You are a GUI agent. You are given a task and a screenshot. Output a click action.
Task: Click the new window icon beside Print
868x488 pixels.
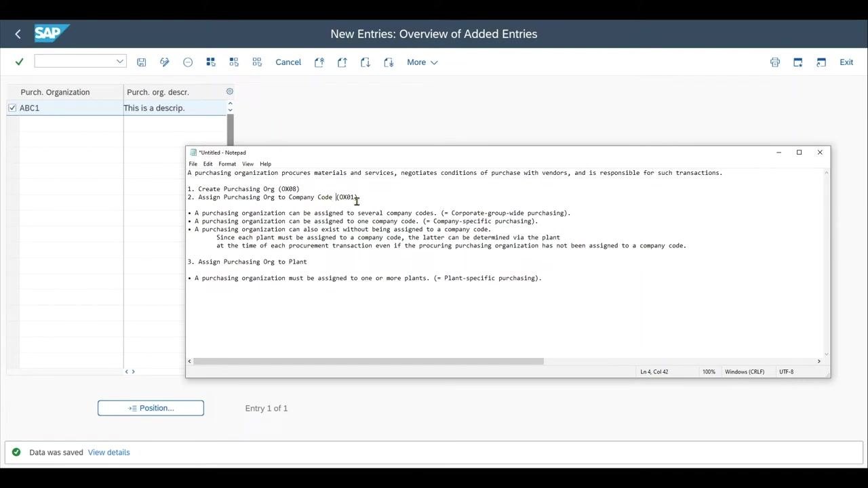click(798, 62)
